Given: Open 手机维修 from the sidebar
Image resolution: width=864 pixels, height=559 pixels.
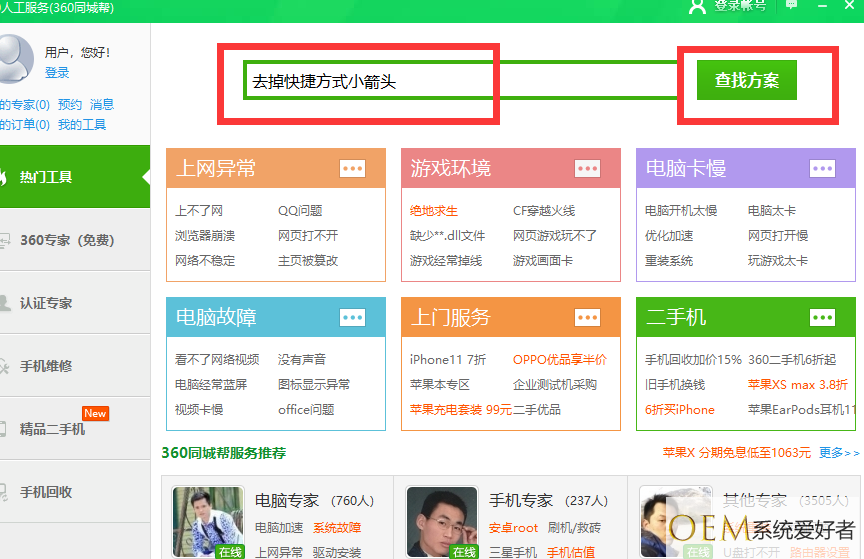Looking at the screenshot, I should (46, 366).
